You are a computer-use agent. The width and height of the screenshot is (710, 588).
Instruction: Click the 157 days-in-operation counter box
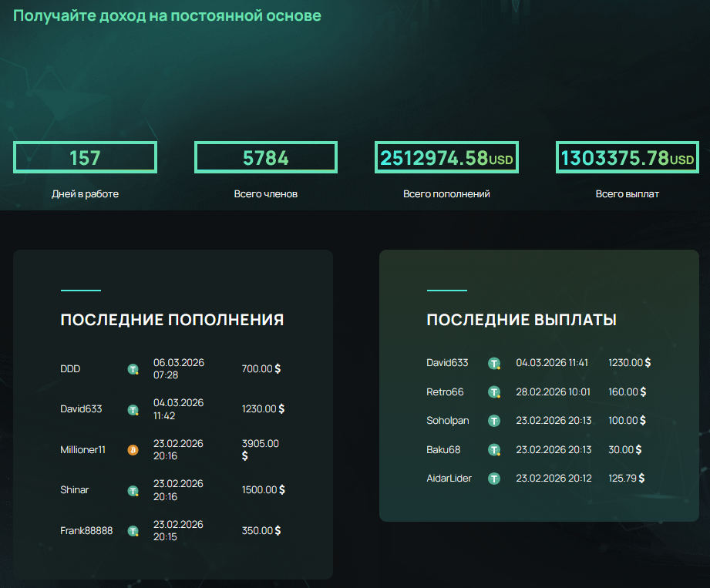point(86,157)
